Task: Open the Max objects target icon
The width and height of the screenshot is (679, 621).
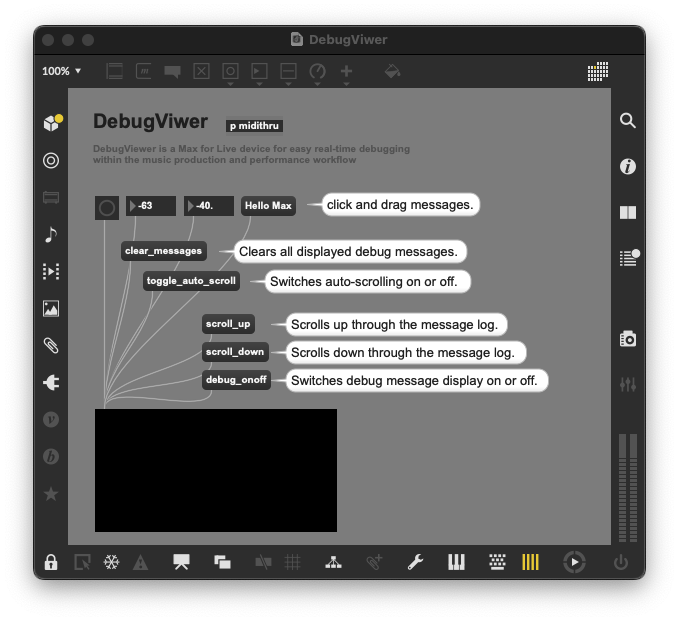Action: tap(51, 161)
